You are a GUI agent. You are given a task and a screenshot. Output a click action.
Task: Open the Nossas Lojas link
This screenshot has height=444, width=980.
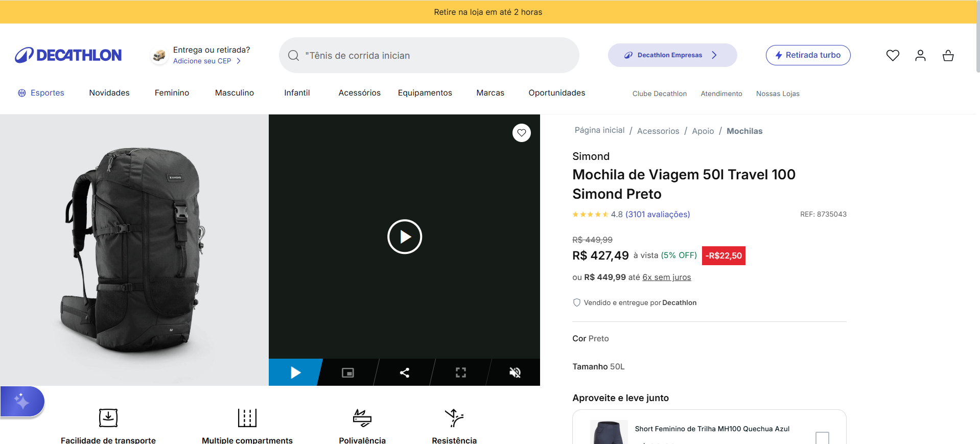pos(778,94)
